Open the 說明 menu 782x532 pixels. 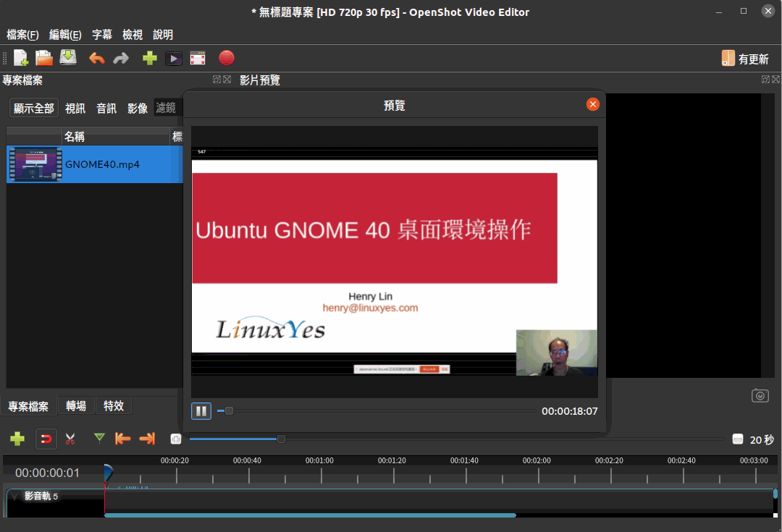(x=163, y=35)
